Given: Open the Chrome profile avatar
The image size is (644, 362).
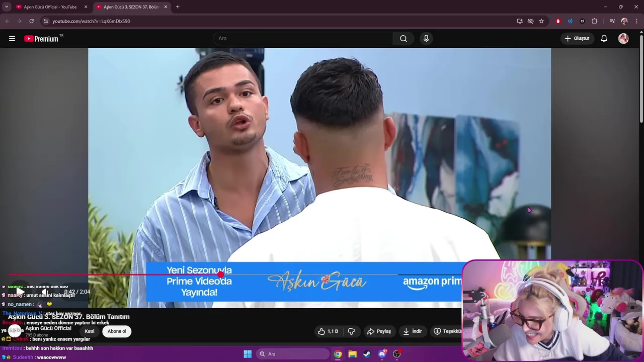Looking at the screenshot, I should [x=624, y=21].
